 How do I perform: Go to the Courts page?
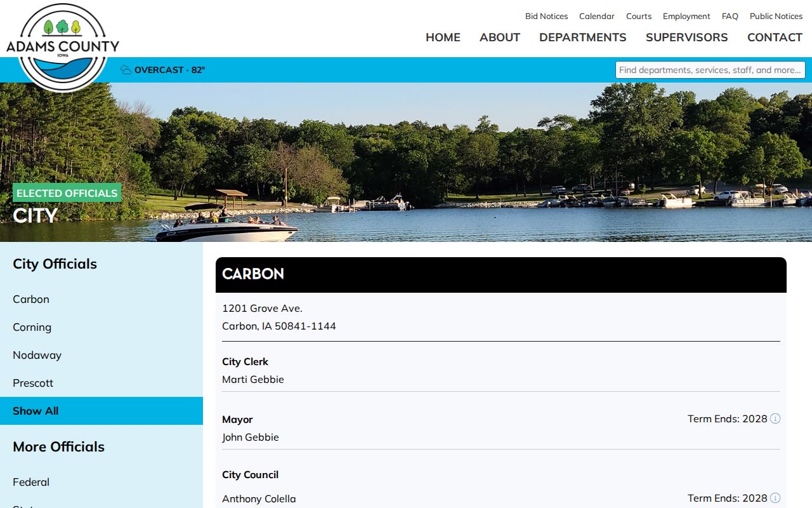pos(639,17)
